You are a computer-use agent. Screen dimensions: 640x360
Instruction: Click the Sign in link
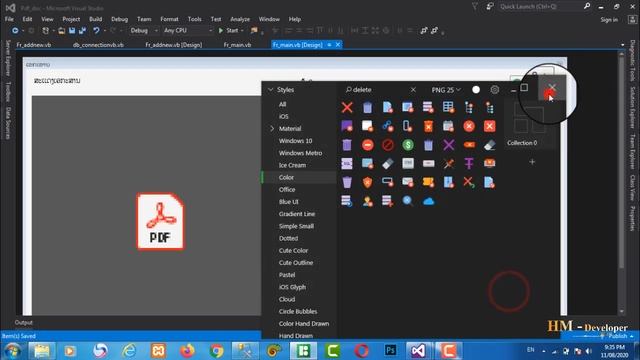pyautogui.click(x=609, y=20)
